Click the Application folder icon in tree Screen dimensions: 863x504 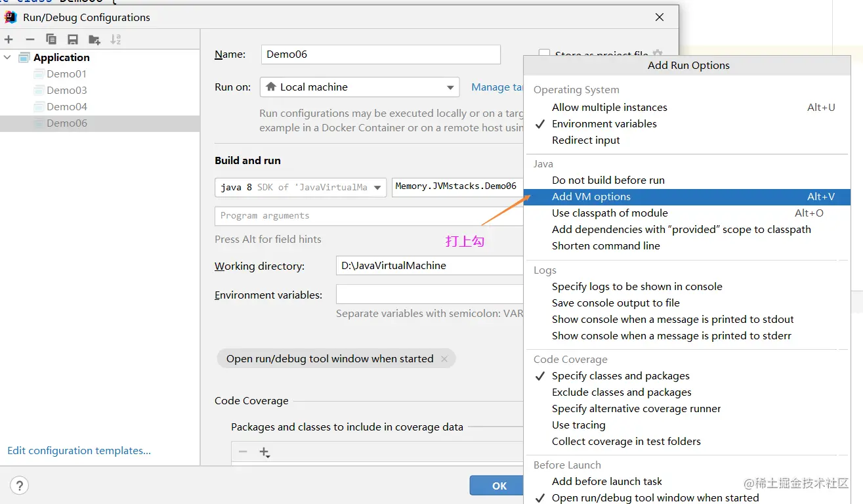(24, 58)
